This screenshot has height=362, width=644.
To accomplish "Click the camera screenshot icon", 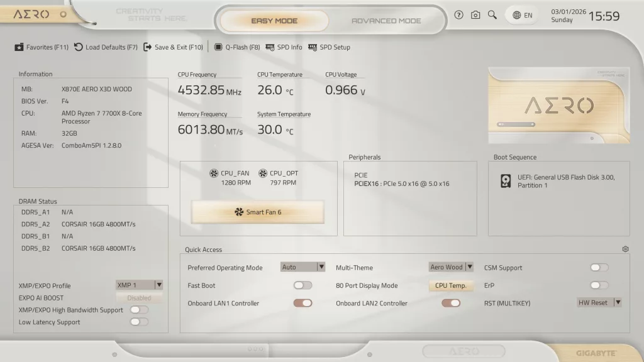I will (475, 14).
